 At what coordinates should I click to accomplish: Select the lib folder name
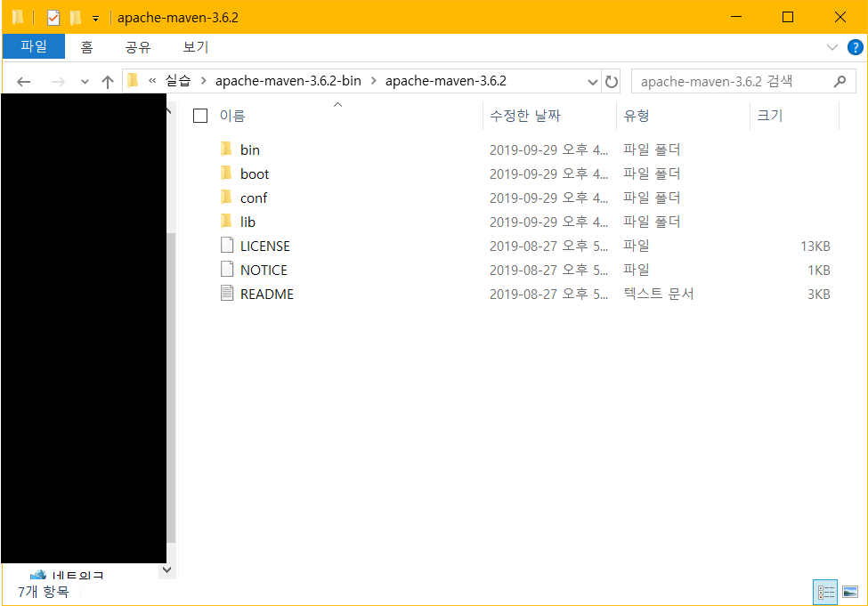point(247,222)
